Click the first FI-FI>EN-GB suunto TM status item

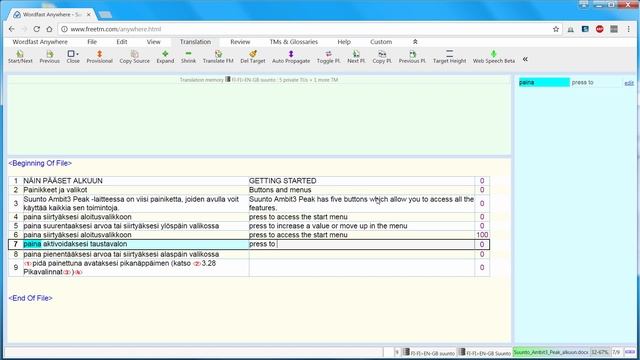click(x=429, y=352)
